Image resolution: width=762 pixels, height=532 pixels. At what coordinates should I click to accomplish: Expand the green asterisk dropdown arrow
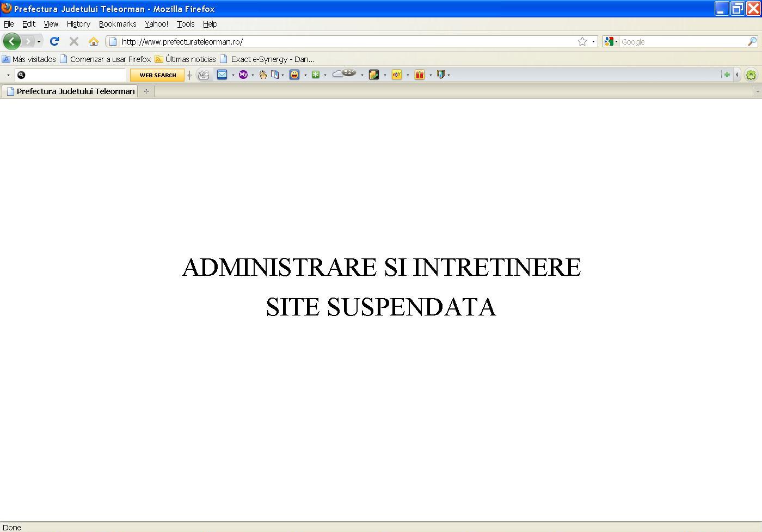pos(325,75)
